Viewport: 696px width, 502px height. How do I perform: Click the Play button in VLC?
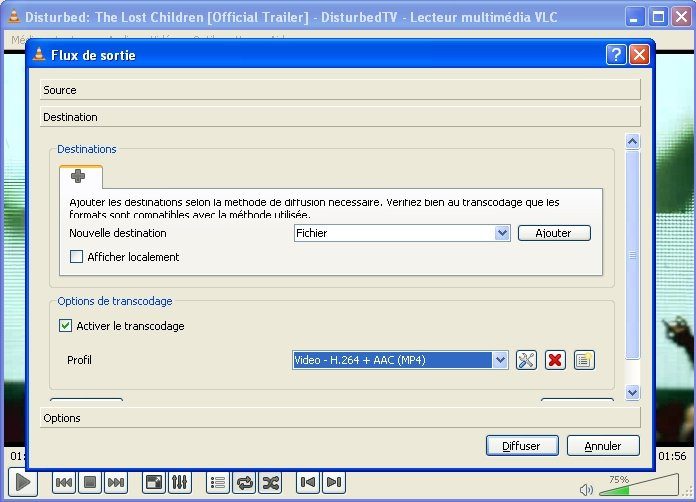tap(23, 482)
